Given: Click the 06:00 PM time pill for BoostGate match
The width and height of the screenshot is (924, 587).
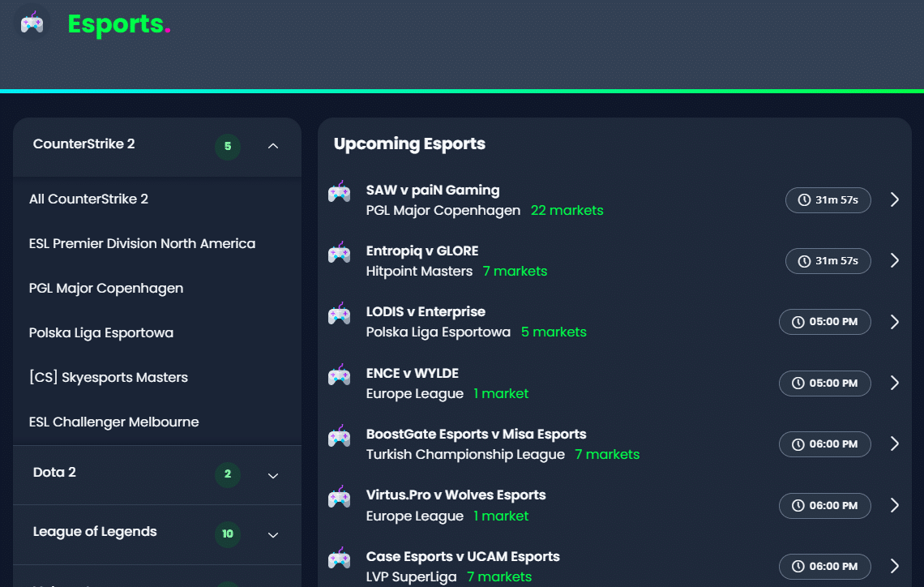Looking at the screenshot, I should 824,443.
